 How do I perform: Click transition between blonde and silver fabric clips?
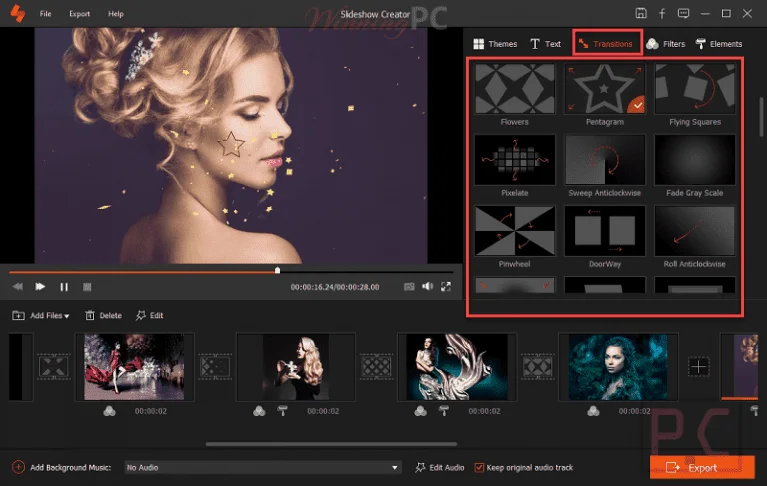(x=376, y=366)
